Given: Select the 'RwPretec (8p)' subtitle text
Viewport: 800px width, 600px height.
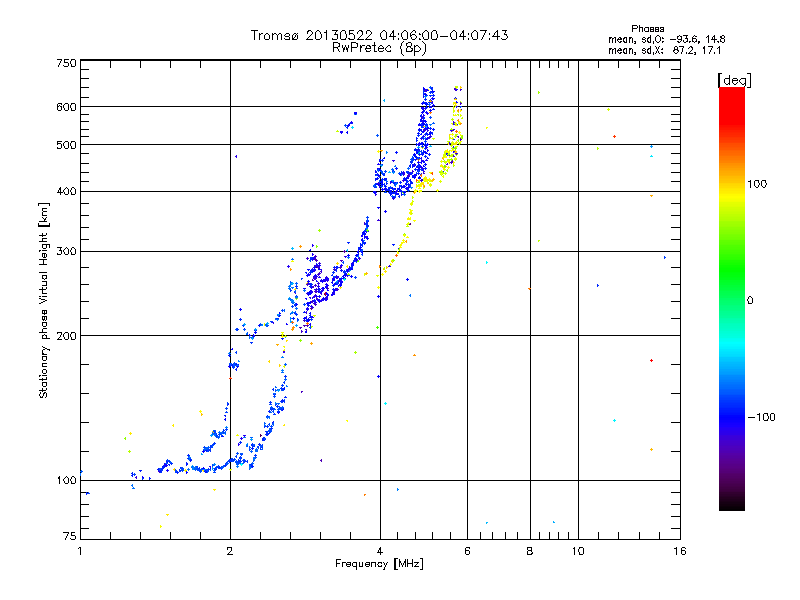Looking at the screenshot, I should coord(379,48).
